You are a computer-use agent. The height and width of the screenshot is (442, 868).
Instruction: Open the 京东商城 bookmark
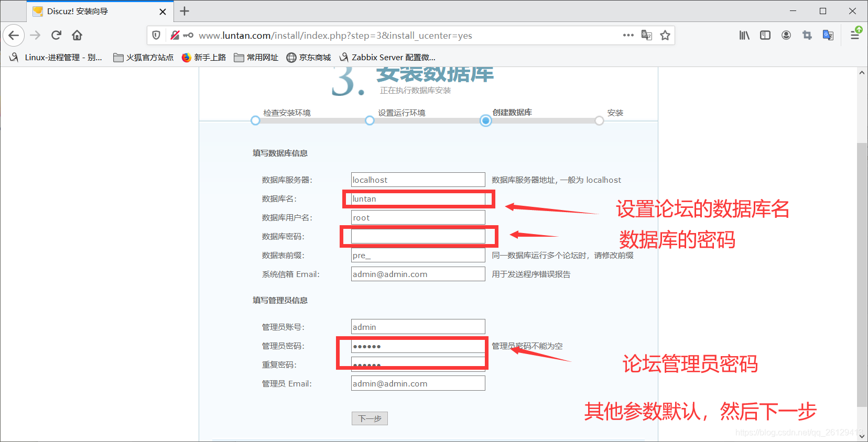[309, 58]
